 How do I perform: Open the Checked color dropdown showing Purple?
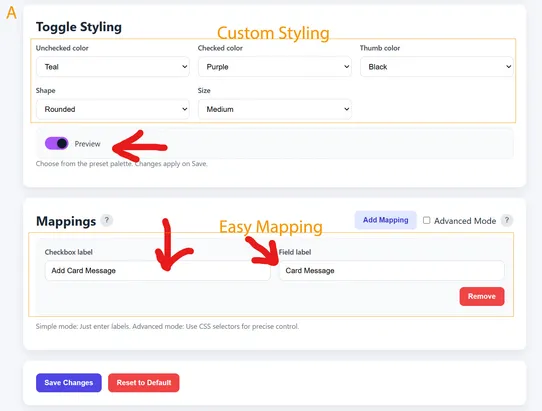(275, 67)
